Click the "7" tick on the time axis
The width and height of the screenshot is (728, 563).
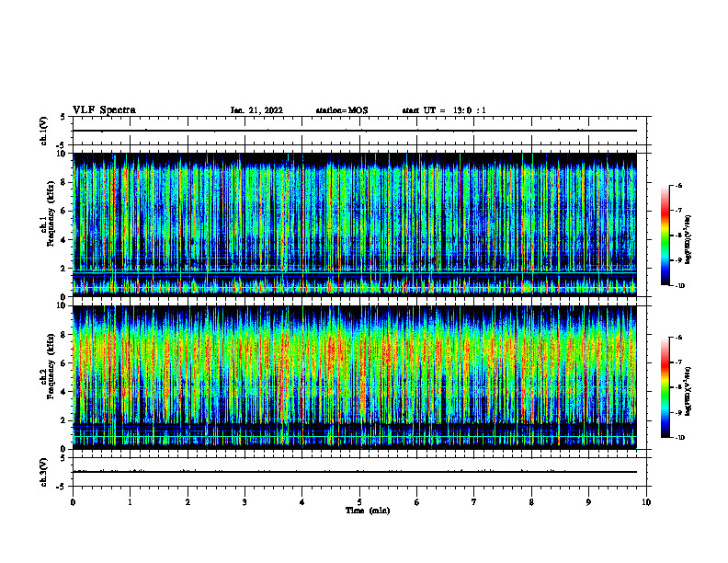click(x=474, y=502)
